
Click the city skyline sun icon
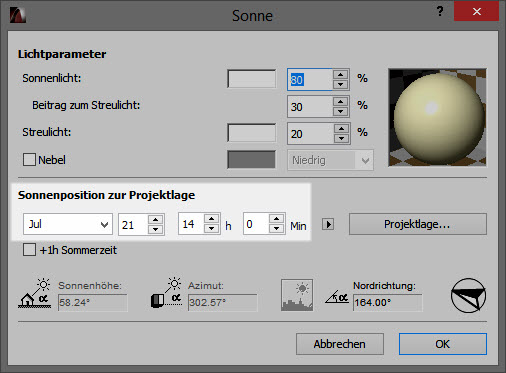coord(297,295)
